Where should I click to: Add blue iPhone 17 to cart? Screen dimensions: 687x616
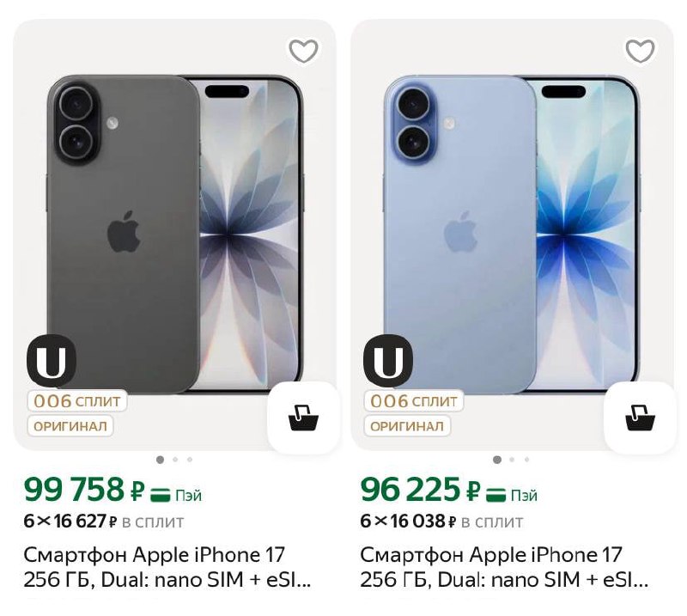(x=640, y=418)
